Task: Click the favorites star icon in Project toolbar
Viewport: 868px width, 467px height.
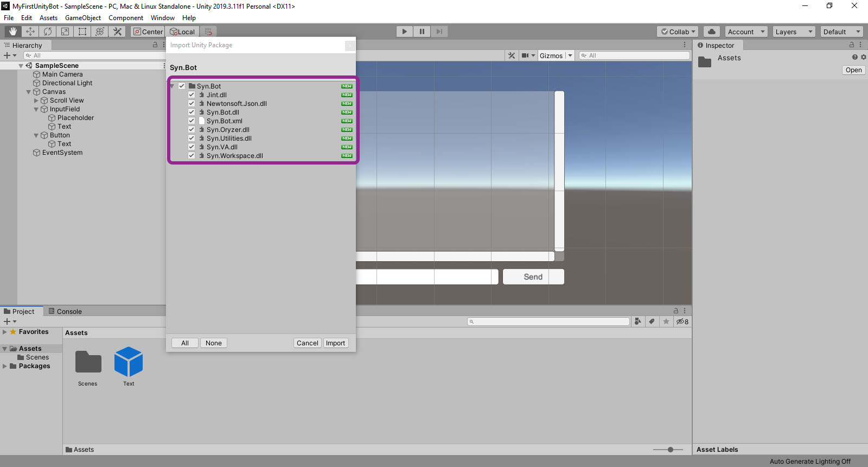Action: point(666,321)
